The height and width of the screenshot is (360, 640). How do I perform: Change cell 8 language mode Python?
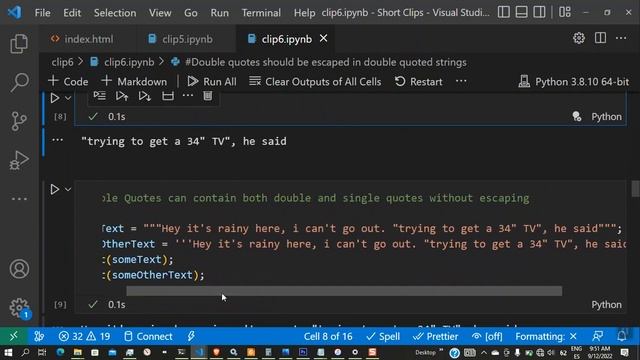pos(607,117)
